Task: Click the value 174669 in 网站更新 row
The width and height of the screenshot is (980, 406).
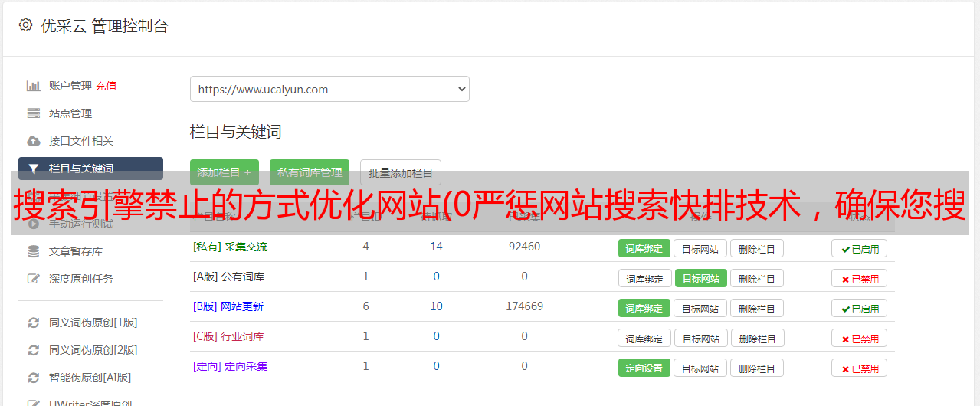Action: 524,306
